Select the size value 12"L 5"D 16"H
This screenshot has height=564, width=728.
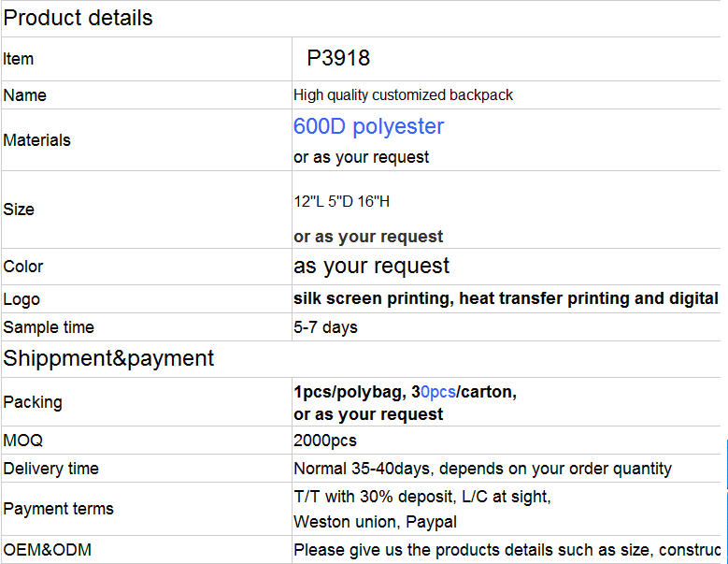click(x=341, y=202)
